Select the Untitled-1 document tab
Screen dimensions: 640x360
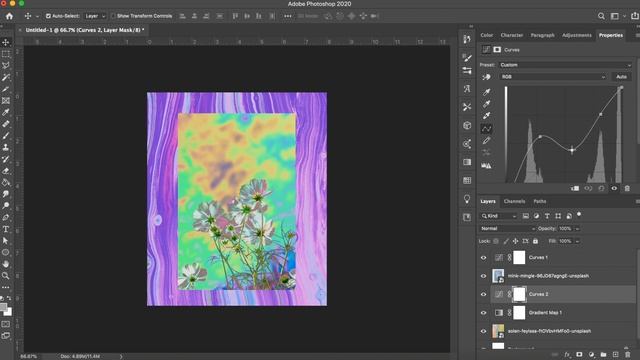coord(84,30)
